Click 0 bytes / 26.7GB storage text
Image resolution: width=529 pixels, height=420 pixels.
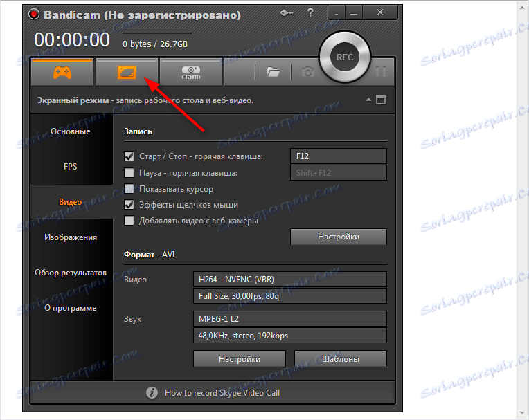(x=155, y=44)
